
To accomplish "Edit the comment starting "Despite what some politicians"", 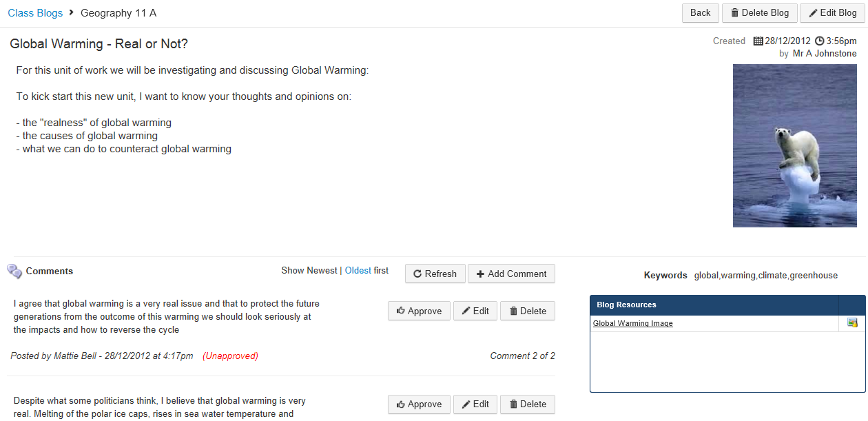I will click(x=475, y=404).
